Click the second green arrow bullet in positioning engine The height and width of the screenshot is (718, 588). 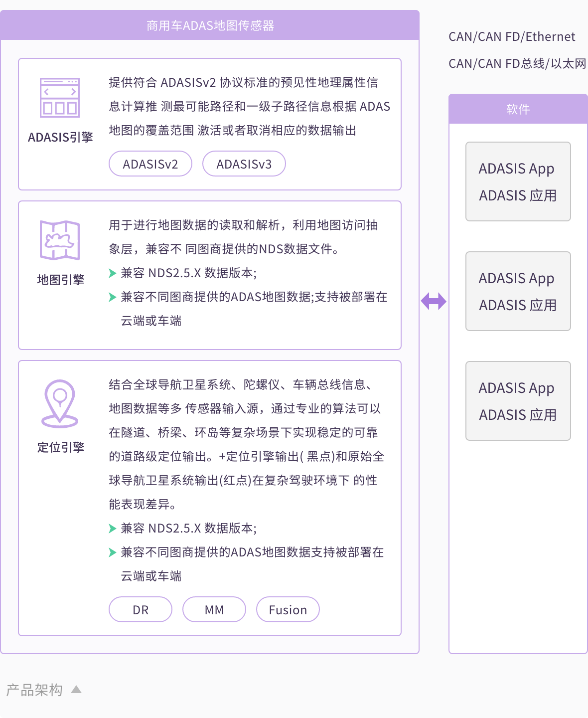[x=113, y=552]
